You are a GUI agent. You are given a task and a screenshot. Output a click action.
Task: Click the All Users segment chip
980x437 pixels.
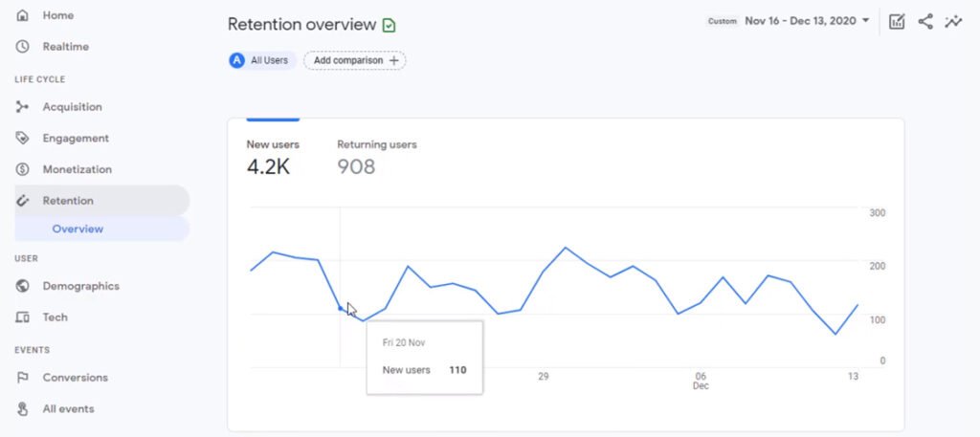point(262,60)
